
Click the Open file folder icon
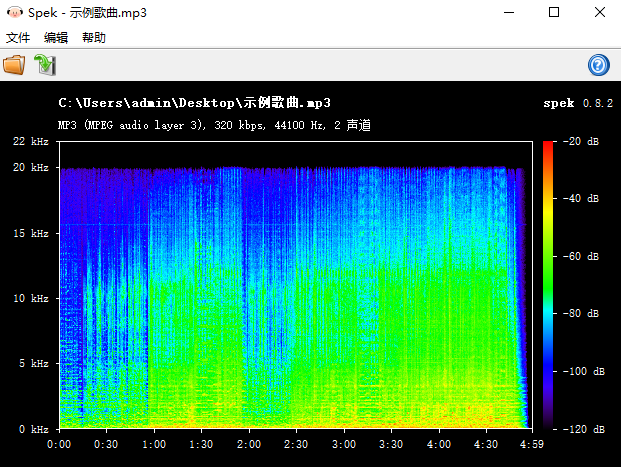tap(14, 65)
